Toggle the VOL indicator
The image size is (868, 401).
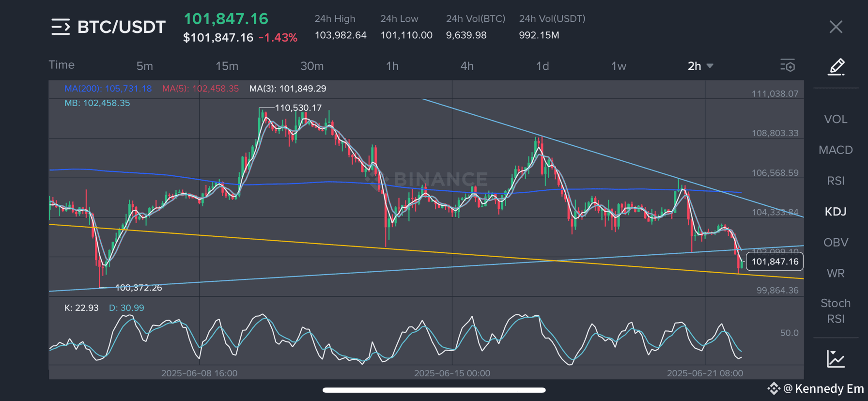pos(836,119)
